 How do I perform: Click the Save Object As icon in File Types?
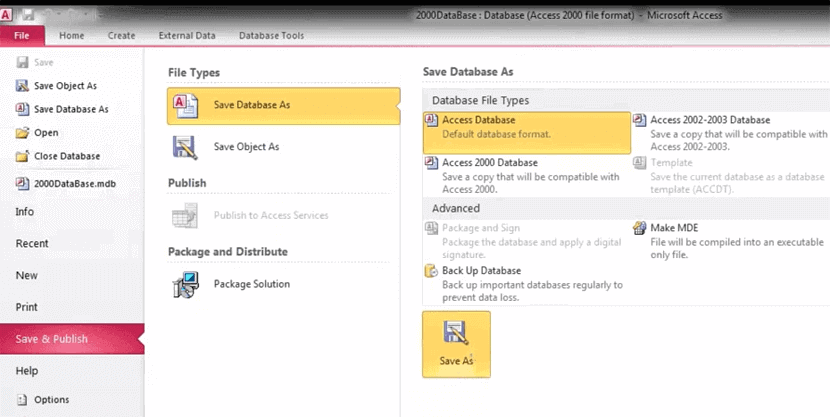pos(185,147)
